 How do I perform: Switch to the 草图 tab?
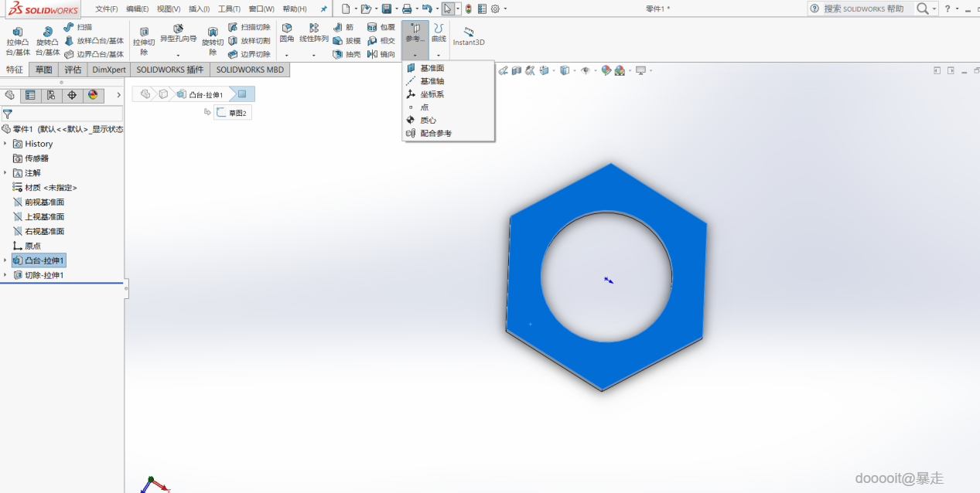[x=44, y=70]
